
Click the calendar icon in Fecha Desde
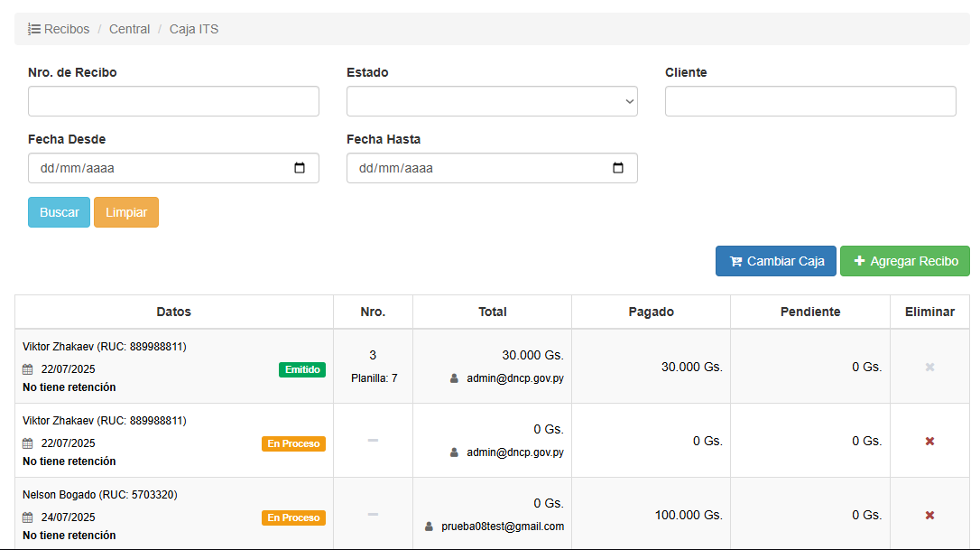point(300,168)
